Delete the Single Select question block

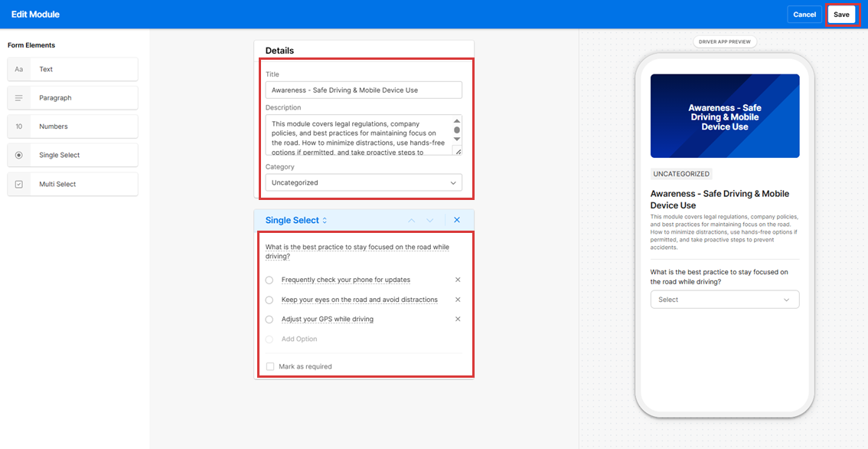[x=457, y=221]
